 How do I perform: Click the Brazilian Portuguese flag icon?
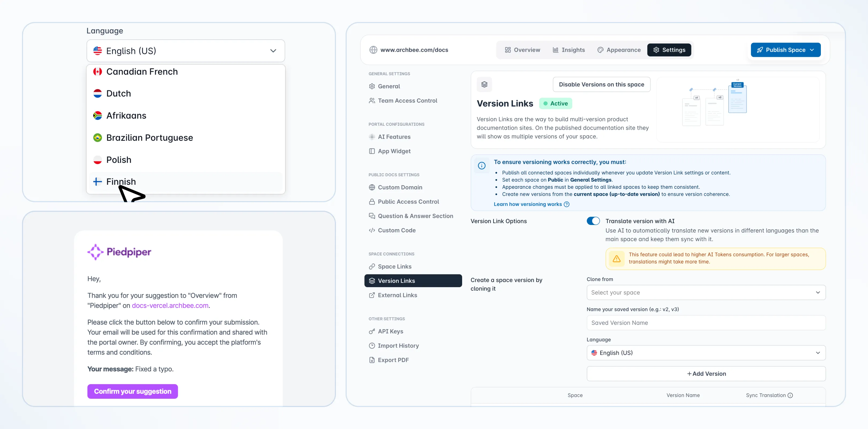pos(97,138)
